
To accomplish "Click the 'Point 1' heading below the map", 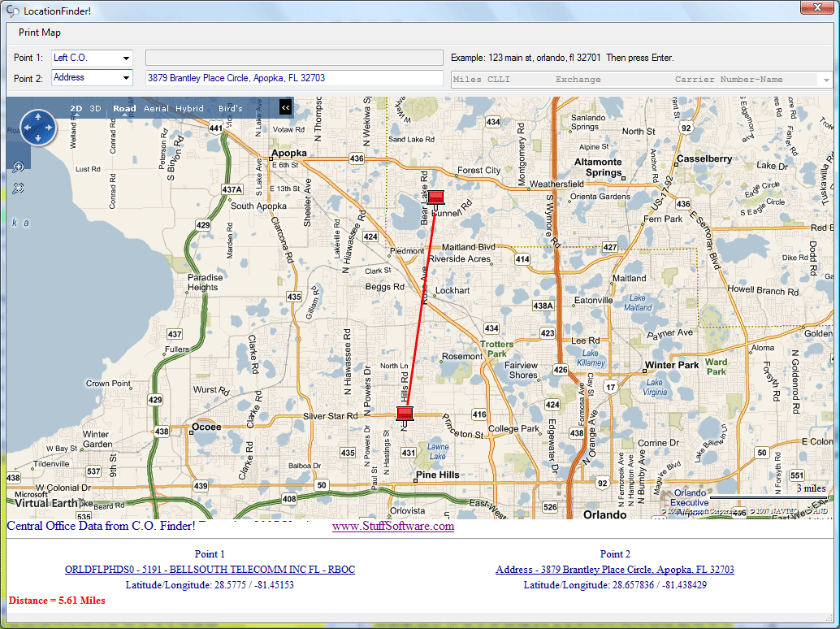I will [210, 554].
